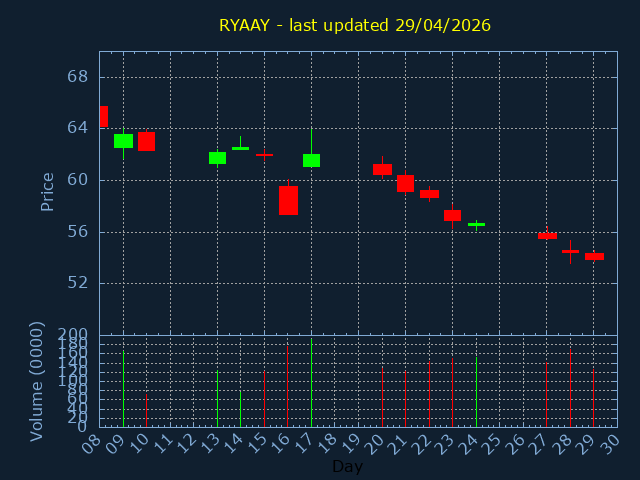
Task: Pick the red candlestick for day 22
Action: point(429,194)
